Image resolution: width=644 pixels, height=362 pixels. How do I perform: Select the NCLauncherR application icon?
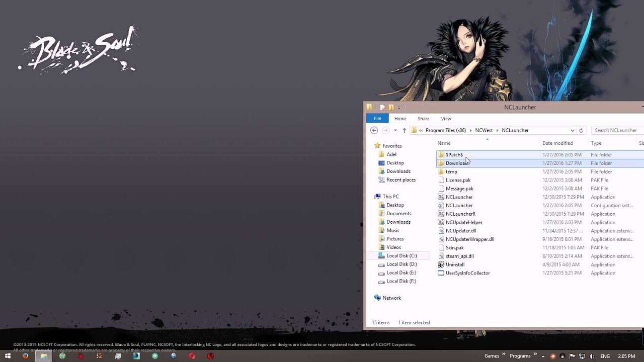tap(441, 214)
